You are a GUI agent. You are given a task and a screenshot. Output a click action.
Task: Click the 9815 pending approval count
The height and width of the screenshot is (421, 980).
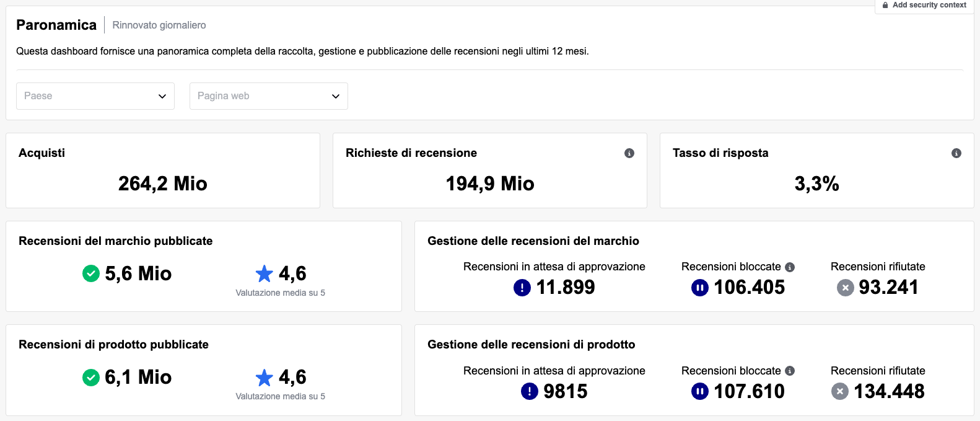pyautogui.click(x=566, y=391)
